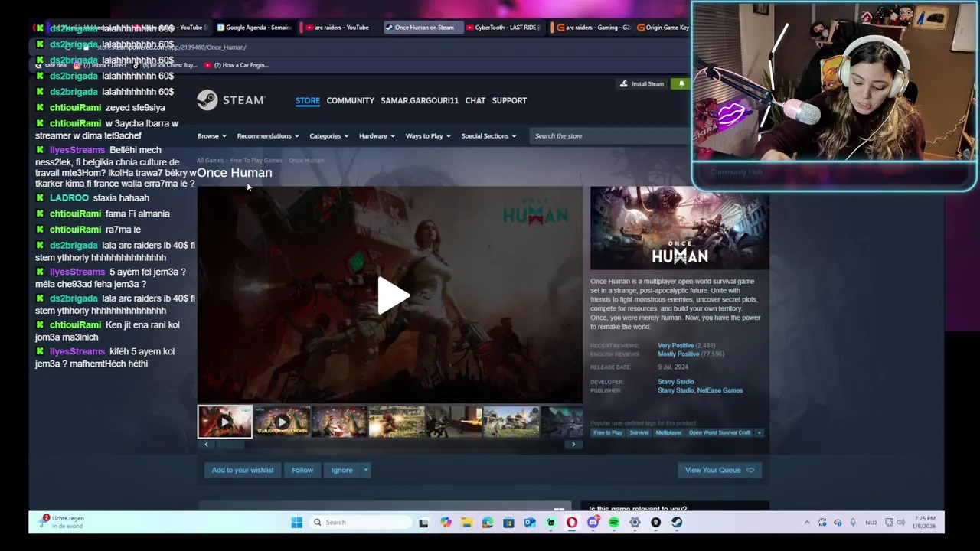The width and height of the screenshot is (980, 551).
Task: Switch to arc raiders Gaming G2A tab
Action: [593, 28]
